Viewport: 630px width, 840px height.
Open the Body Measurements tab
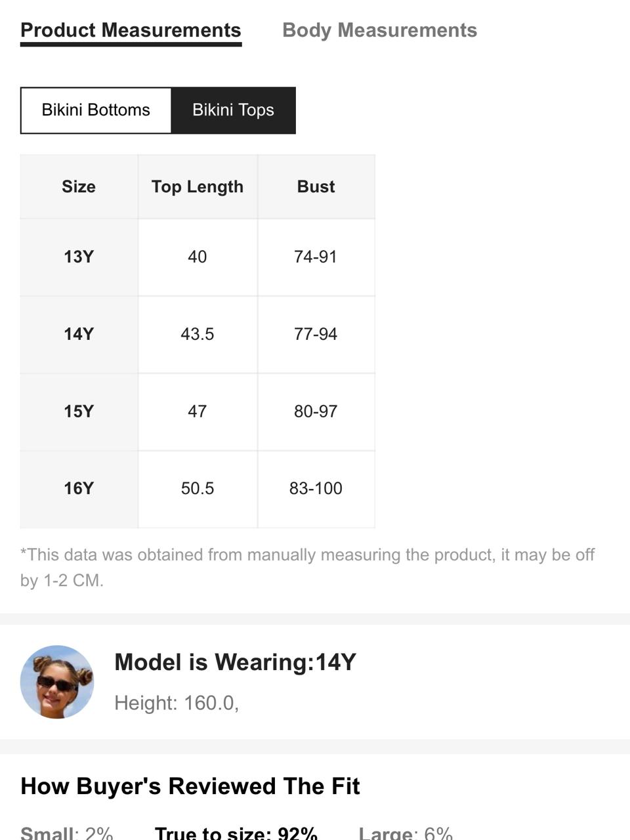379,30
